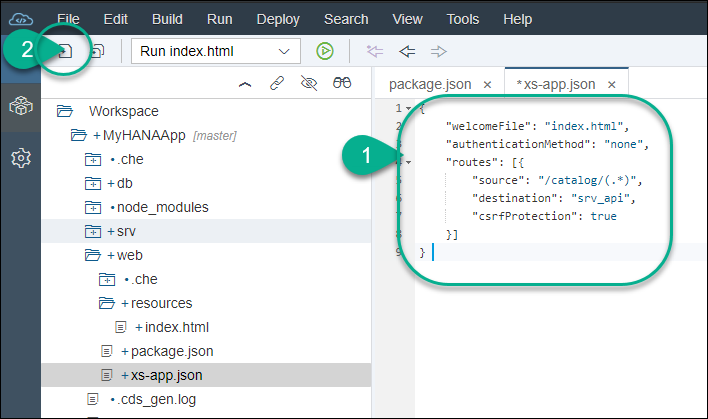Collapse the web folder

click(93, 255)
